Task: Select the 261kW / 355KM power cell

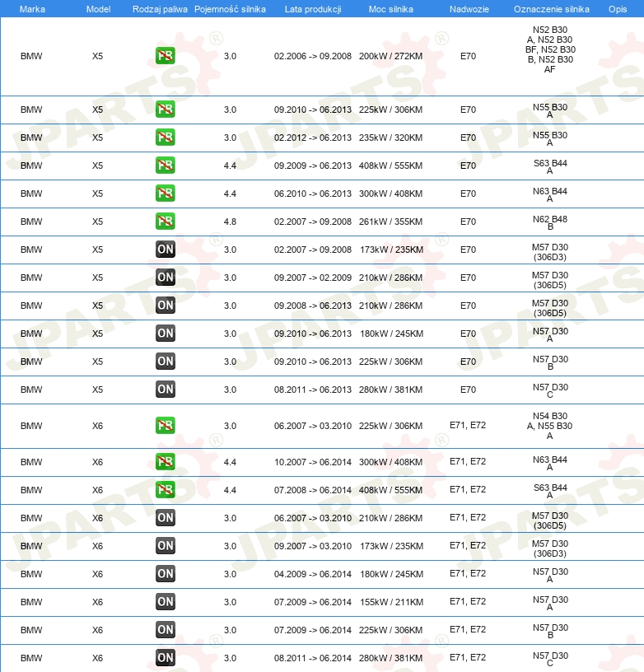Action: click(391, 222)
